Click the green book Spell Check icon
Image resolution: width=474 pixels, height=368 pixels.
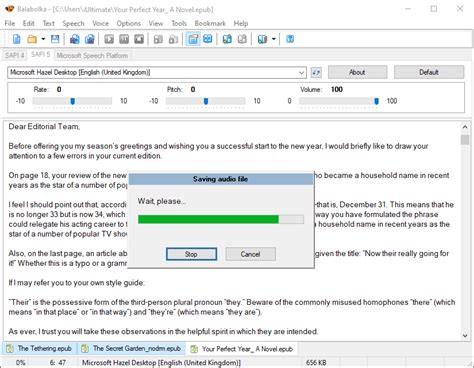pyautogui.click(x=227, y=39)
